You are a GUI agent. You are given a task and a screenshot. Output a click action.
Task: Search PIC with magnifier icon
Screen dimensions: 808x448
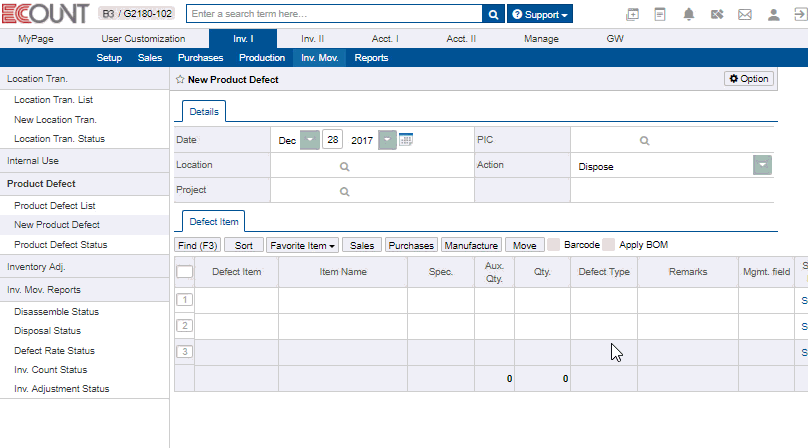[x=644, y=141]
